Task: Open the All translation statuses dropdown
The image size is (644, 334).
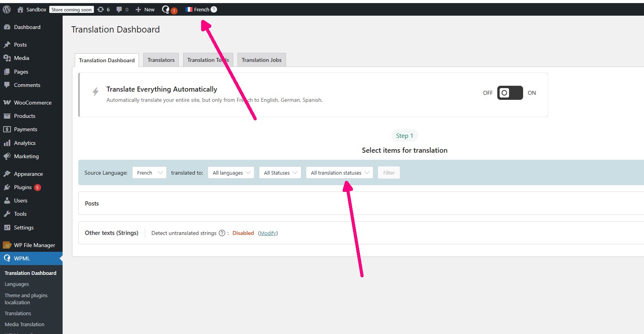Action: pos(340,173)
